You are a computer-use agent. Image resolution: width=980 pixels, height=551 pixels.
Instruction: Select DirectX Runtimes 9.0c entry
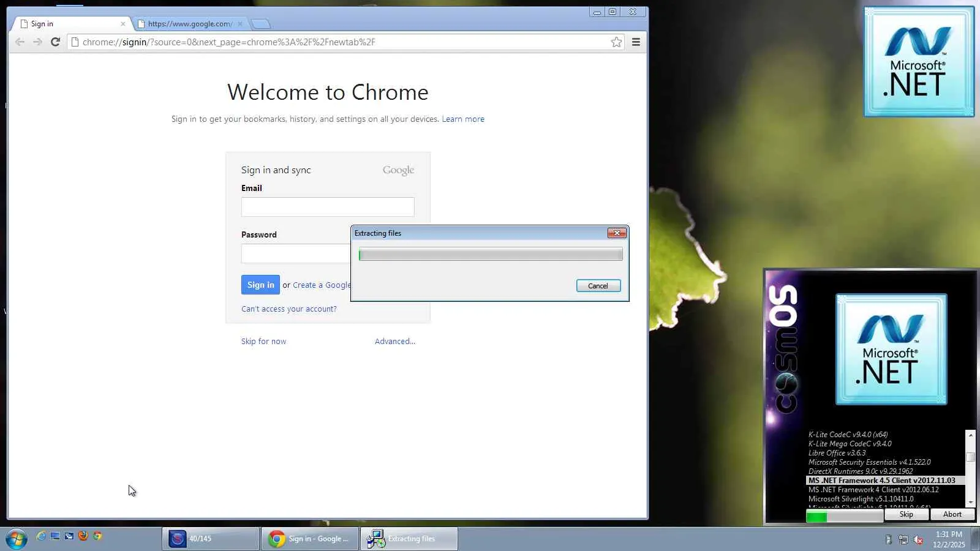861,471
